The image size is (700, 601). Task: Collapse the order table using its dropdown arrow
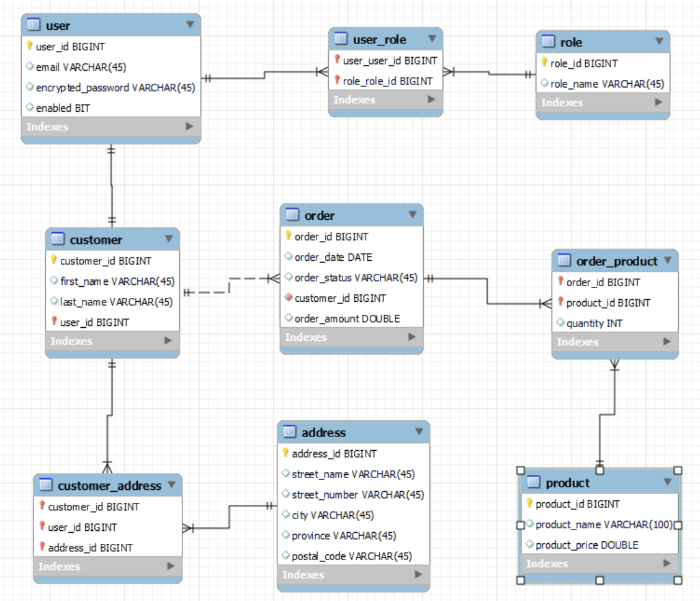[x=412, y=215]
